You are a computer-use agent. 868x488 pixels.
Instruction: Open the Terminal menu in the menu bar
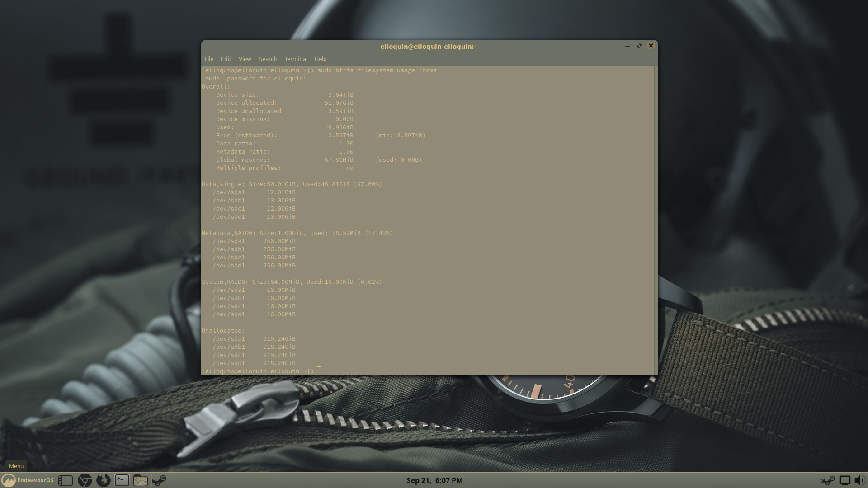(x=296, y=59)
